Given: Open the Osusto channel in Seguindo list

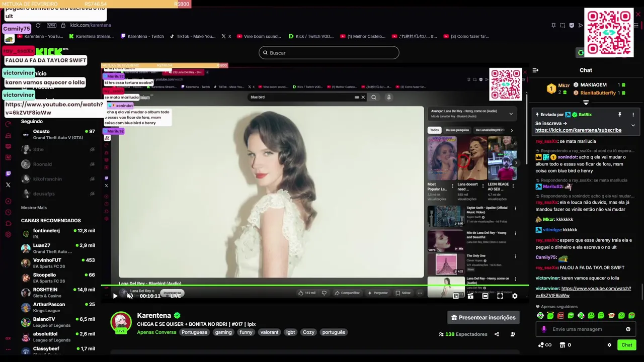Looking at the screenshot, I should coord(58,134).
